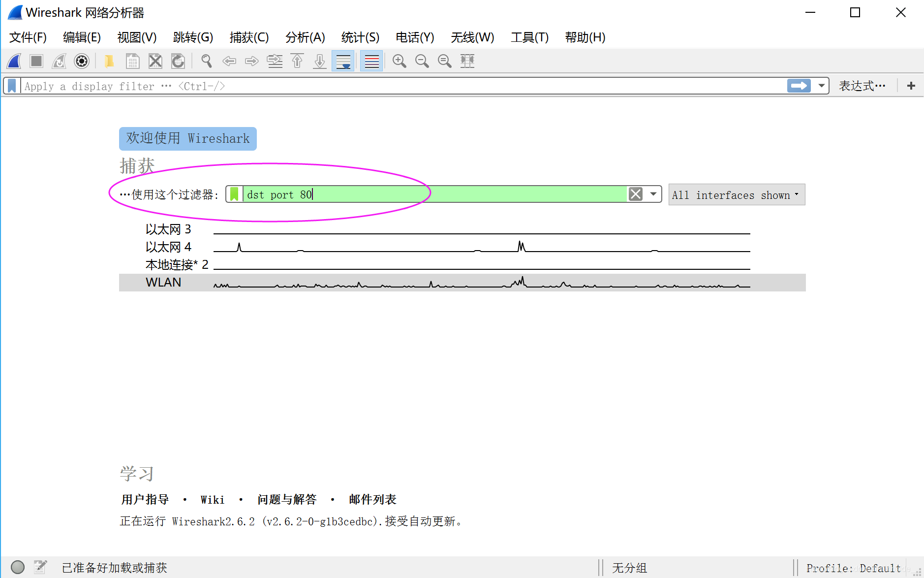Screen dimensions: 924x578
Task: Click capture filter green bookmark icon
Action: 234,194
